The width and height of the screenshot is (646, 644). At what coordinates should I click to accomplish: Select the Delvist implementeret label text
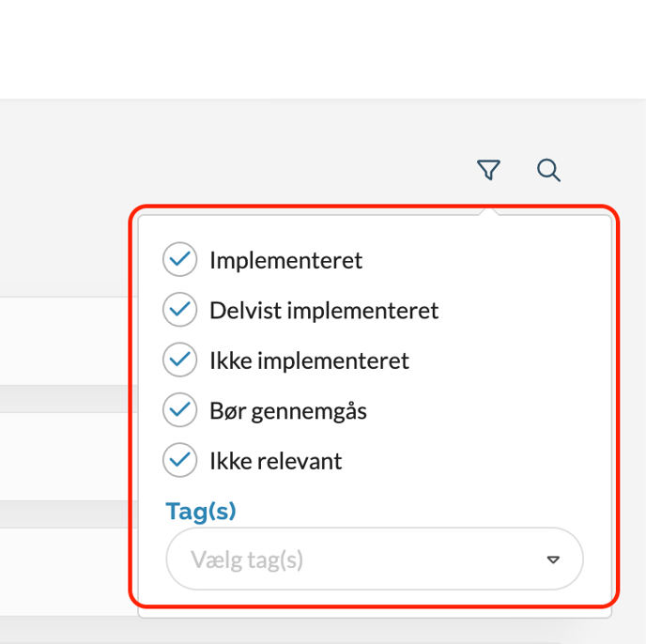click(x=324, y=310)
